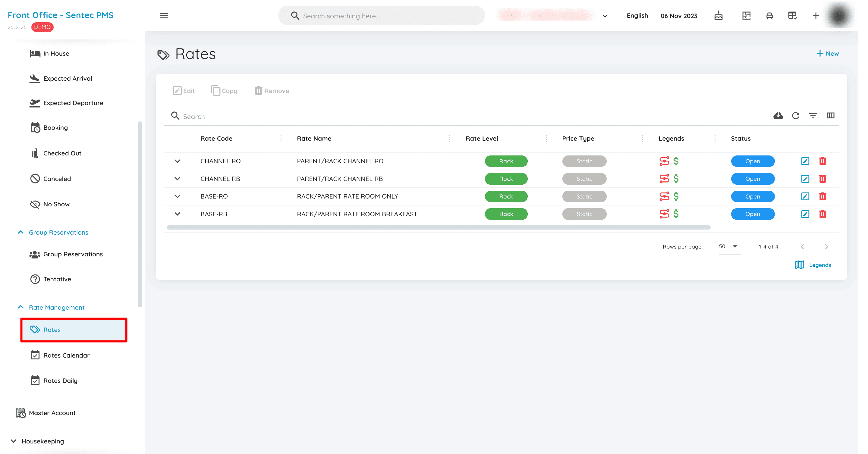Screen dimensions: 868x454
Task: Open Master Account in sidebar
Action: pos(46,413)
